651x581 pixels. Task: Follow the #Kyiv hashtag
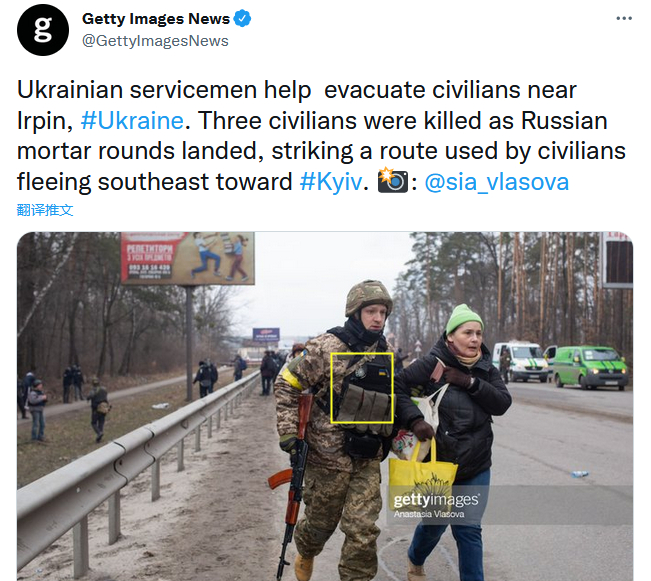pos(331,182)
